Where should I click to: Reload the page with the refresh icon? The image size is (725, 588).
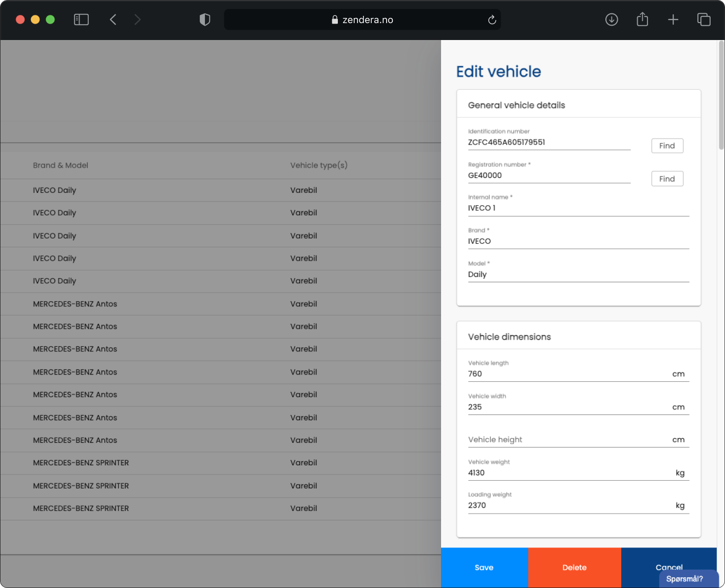click(x=492, y=20)
